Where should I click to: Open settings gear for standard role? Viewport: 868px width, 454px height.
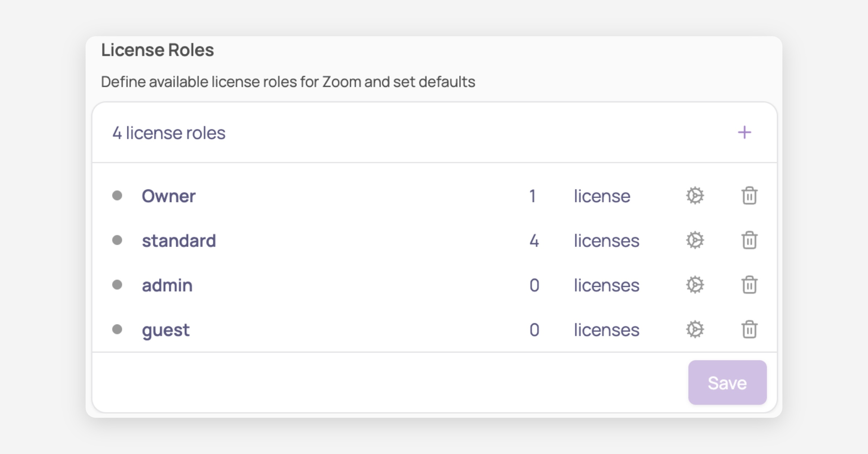click(x=695, y=240)
